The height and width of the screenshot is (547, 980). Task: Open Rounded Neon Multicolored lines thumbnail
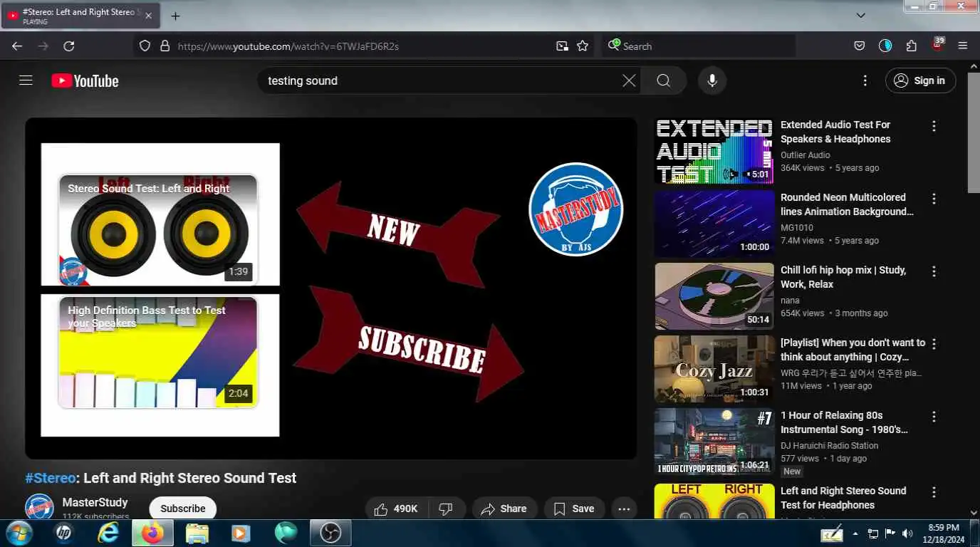(714, 224)
